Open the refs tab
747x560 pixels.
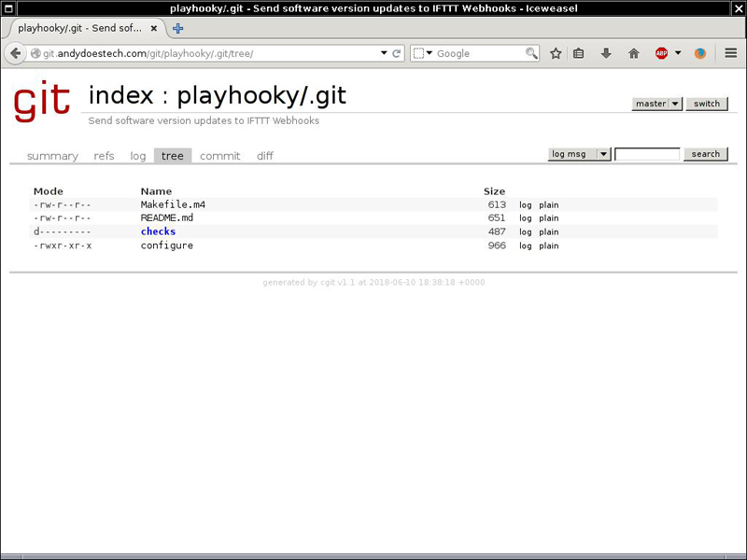click(x=104, y=156)
